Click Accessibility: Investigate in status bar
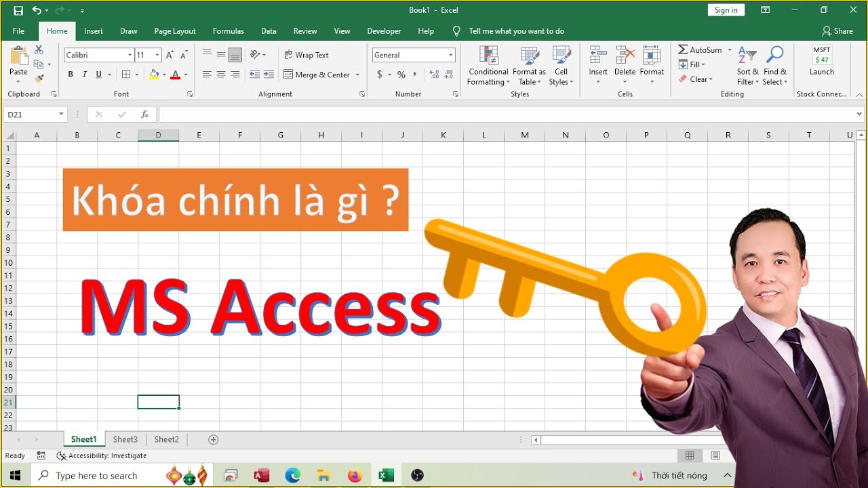The height and width of the screenshot is (488, 868). pyautogui.click(x=102, y=456)
